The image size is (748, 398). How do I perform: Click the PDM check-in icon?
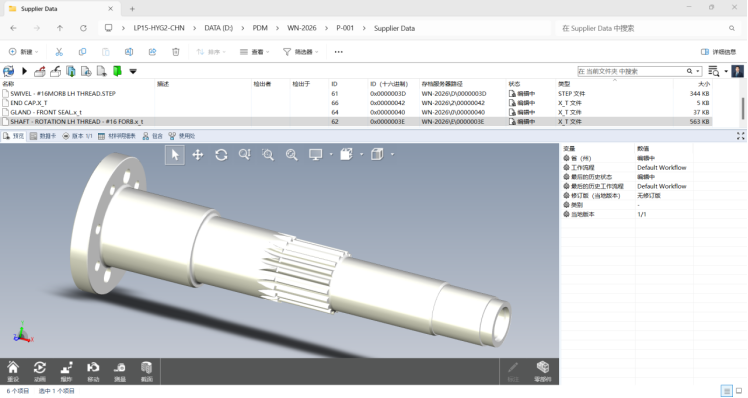pos(55,71)
